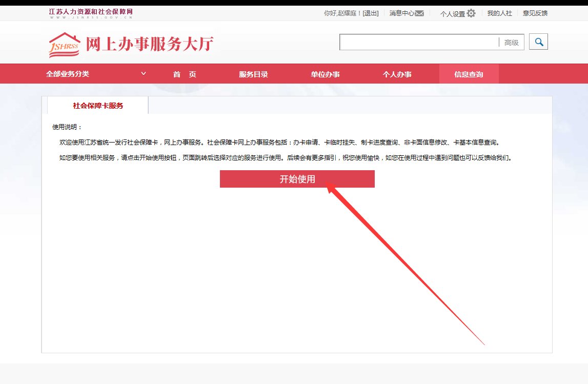This screenshot has width=588, height=384.
Task: 点击服务目录导航项
Action: click(x=253, y=73)
